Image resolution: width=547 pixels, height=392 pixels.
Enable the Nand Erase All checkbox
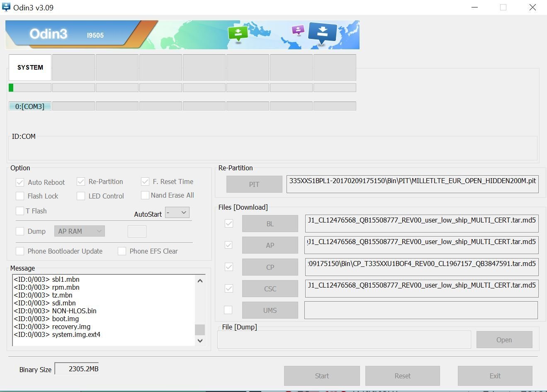point(145,195)
